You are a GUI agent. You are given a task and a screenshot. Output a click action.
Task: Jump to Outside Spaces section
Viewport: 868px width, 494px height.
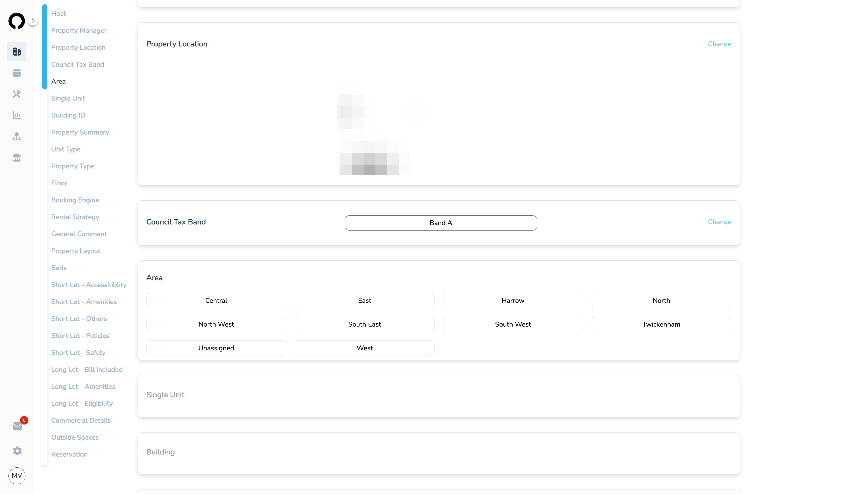[75, 438]
